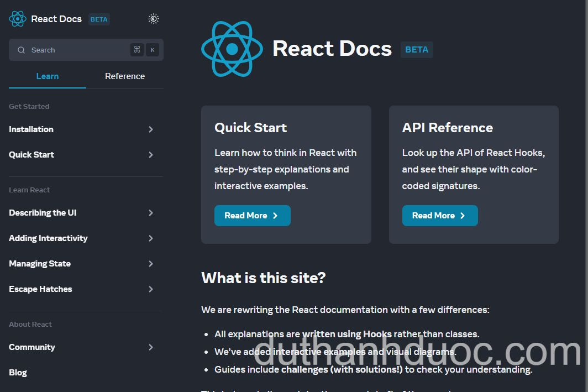The width and height of the screenshot is (588, 392).
Task: Expand Managing State chevron
Action: pyautogui.click(x=151, y=264)
